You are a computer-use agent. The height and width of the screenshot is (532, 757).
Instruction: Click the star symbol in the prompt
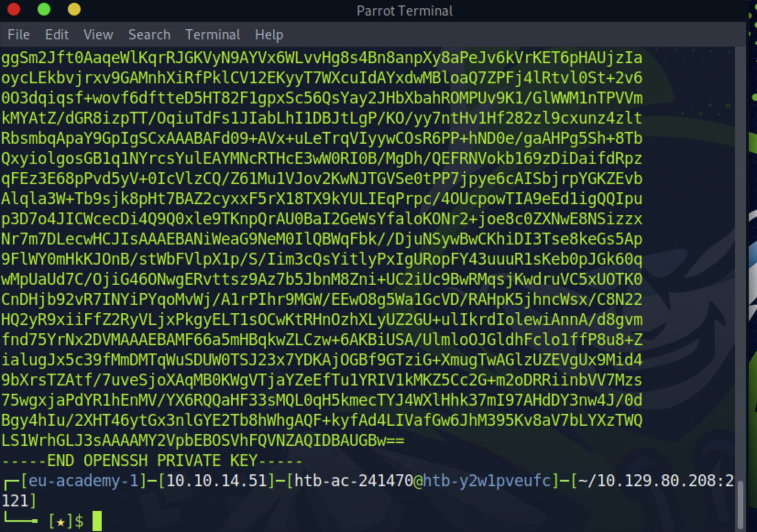[x=60, y=521]
